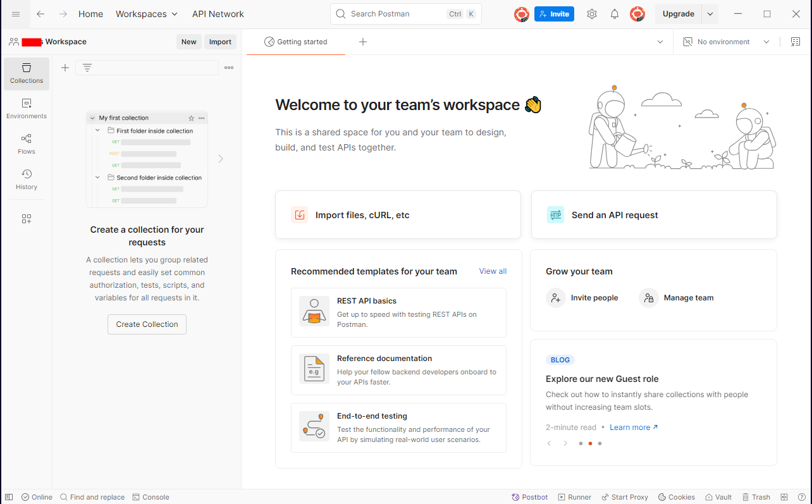Screen dimensions: 812x504
Task: Show next blog card with right chevron
Action: 565,443
